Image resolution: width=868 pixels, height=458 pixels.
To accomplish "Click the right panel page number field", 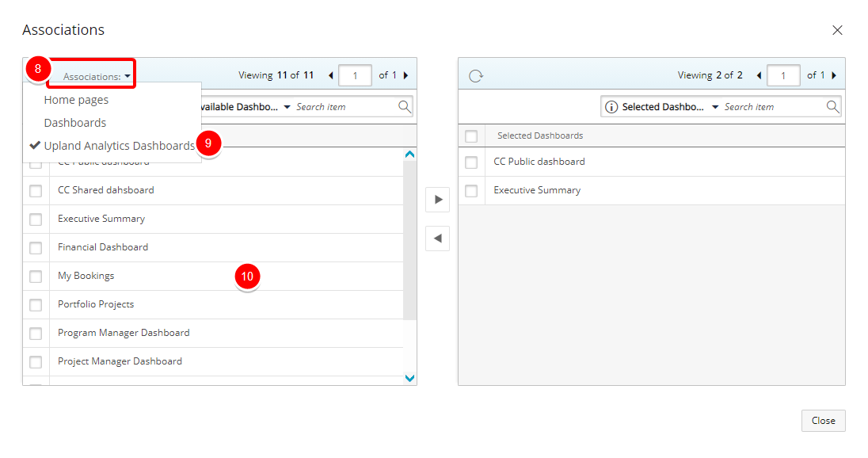I will 783,76.
